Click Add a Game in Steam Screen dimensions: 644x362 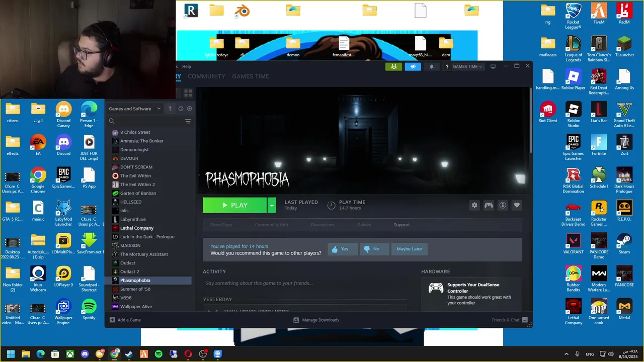point(125,320)
